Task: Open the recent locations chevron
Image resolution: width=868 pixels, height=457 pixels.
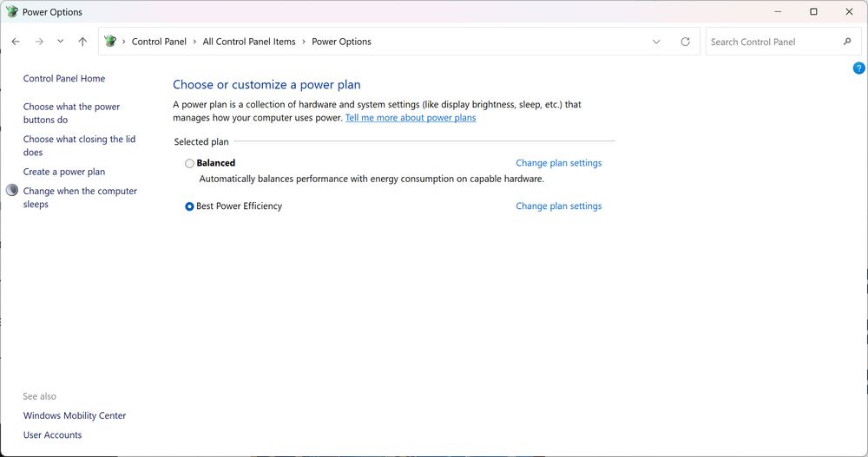Action: [61, 42]
